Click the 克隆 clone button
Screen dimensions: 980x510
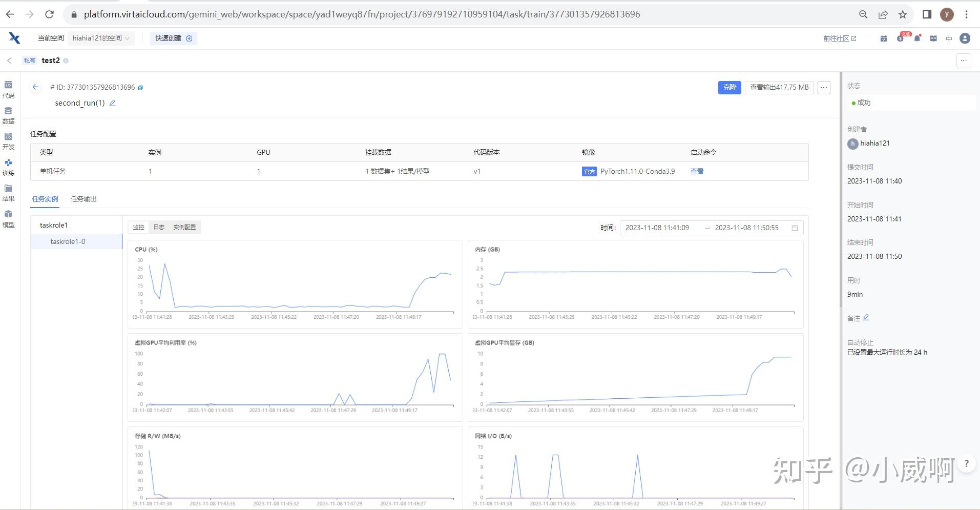pos(729,88)
